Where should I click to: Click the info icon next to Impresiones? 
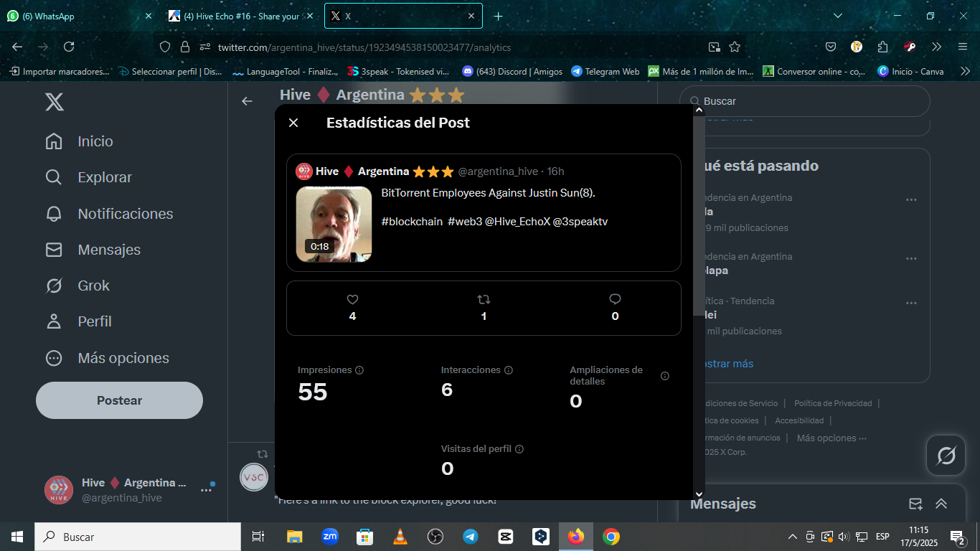tap(359, 370)
